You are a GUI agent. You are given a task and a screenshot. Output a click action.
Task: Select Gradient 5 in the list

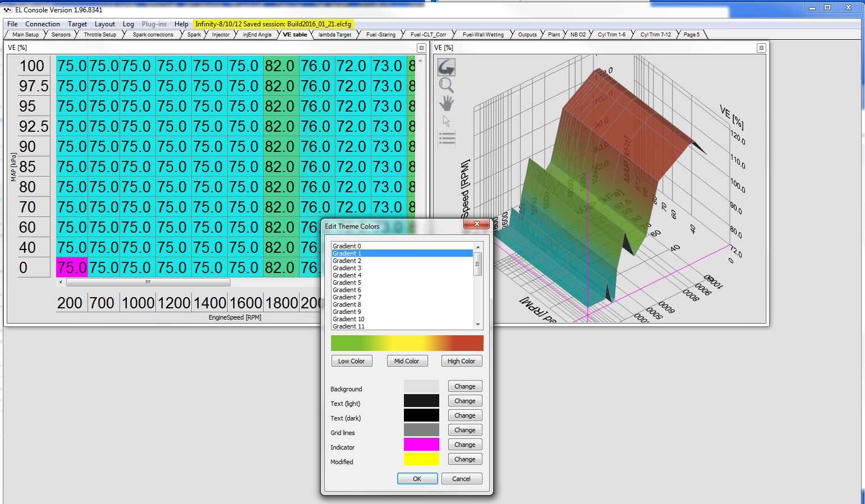(x=347, y=283)
